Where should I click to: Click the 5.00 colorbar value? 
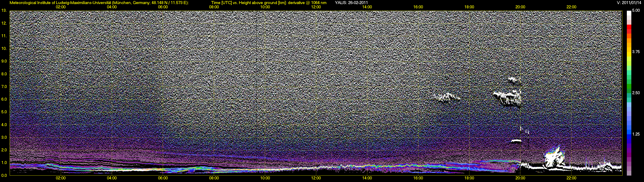[636, 10]
